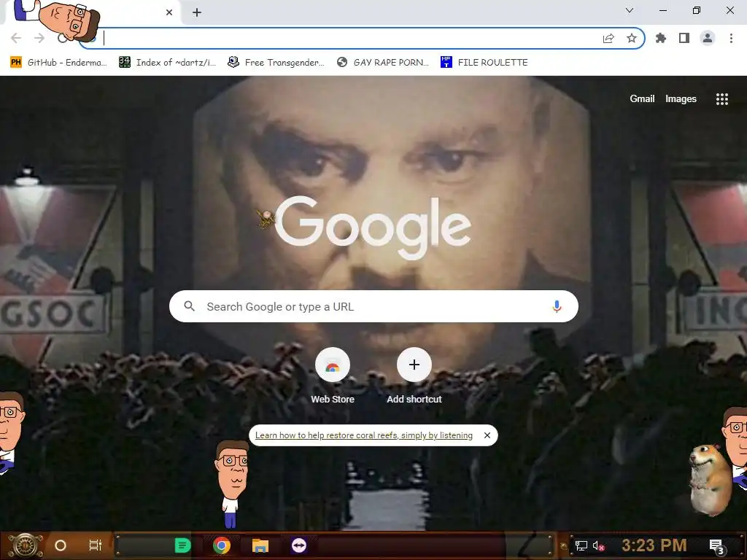Screen dimensions: 747x560
Task: Toggle the Chrome side panel
Action: 684,38
